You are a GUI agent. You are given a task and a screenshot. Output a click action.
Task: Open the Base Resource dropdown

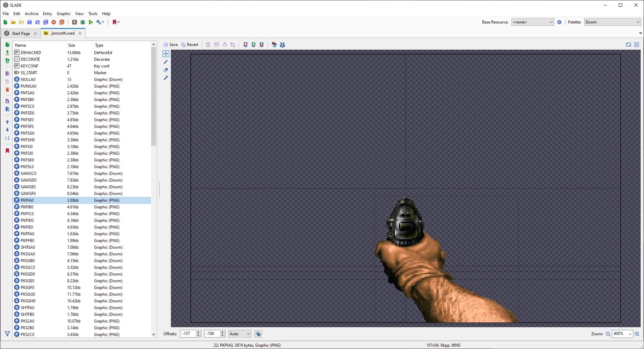coord(533,22)
